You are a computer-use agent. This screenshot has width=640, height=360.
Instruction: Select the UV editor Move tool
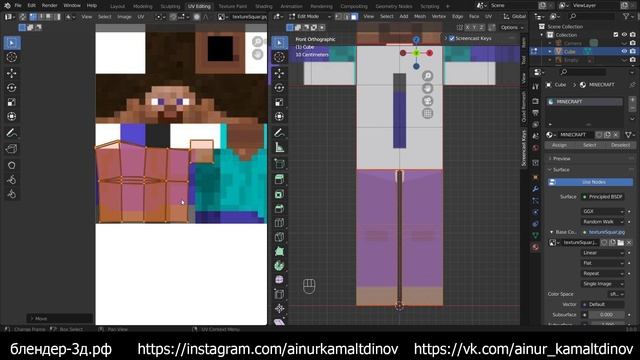click(12, 73)
